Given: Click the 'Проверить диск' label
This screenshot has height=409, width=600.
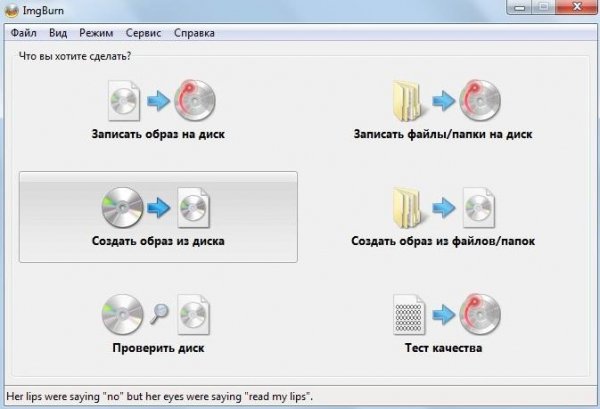Looking at the screenshot, I should [x=158, y=348].
